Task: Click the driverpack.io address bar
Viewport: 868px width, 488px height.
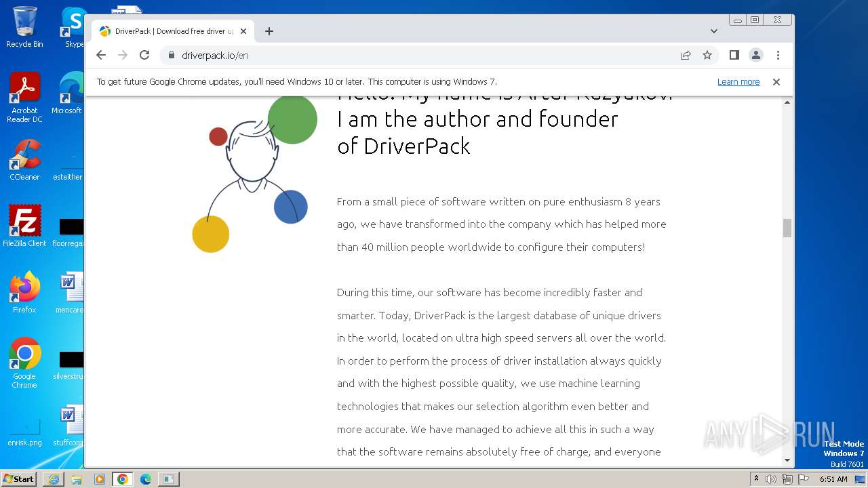Action: [x=407, y=56]
